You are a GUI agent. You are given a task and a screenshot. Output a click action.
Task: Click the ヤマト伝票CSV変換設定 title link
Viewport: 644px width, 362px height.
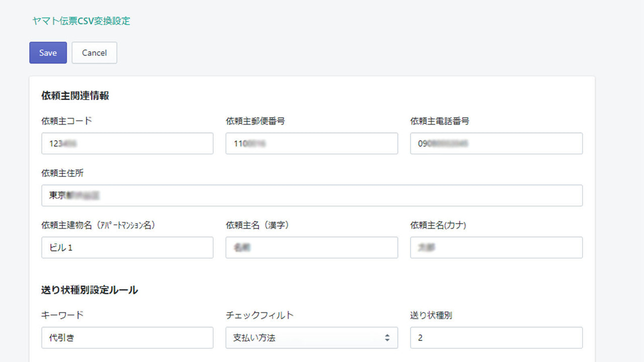80,21
